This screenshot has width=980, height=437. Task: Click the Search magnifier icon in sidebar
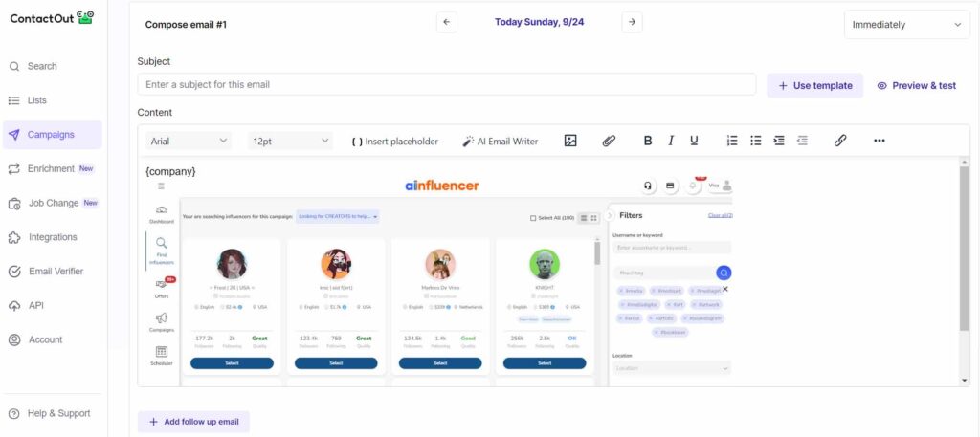click(x=14, y=66)
